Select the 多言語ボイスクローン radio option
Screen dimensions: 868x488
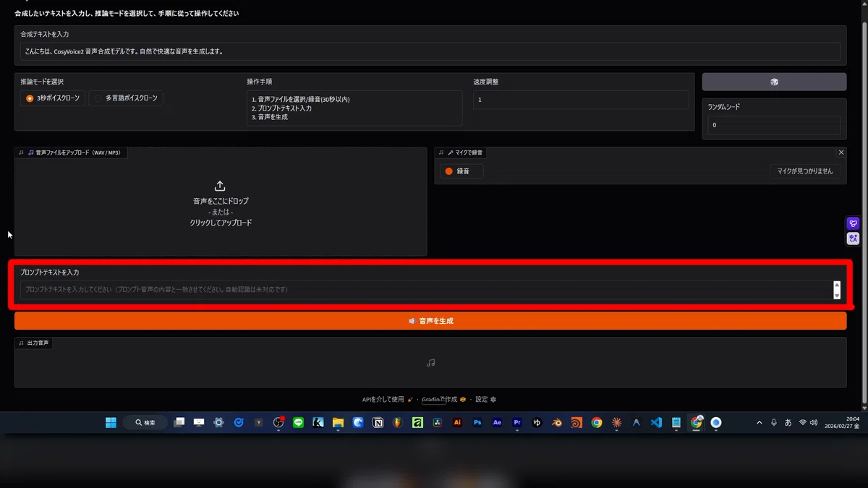[x=126, y=98]
